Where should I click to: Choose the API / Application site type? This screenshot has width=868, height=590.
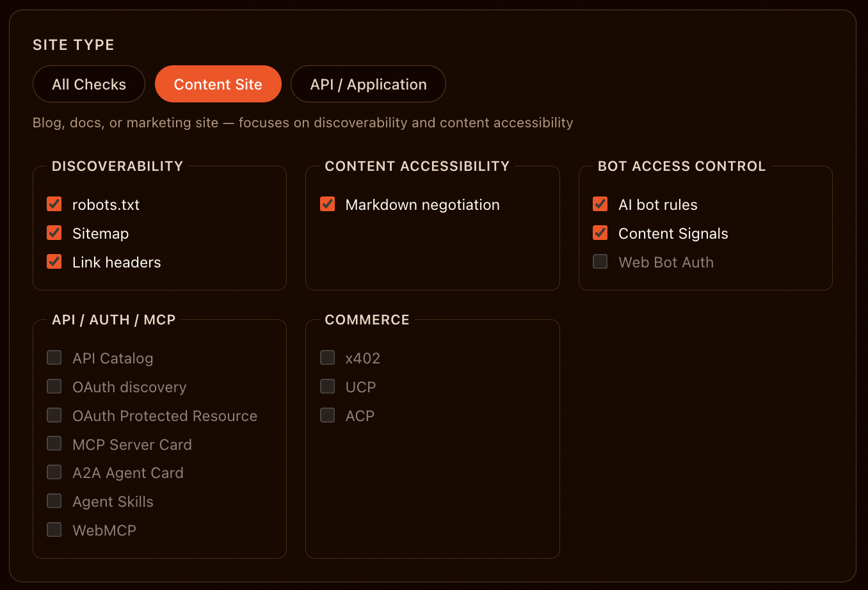click(x=368, y=84)
